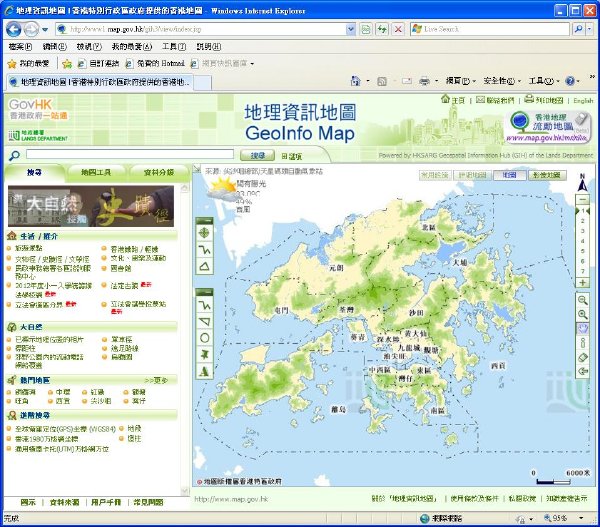The height and width of the screenshot is (527, 600).
Task: Select the pan hand tool
Action: pos(582,329)
